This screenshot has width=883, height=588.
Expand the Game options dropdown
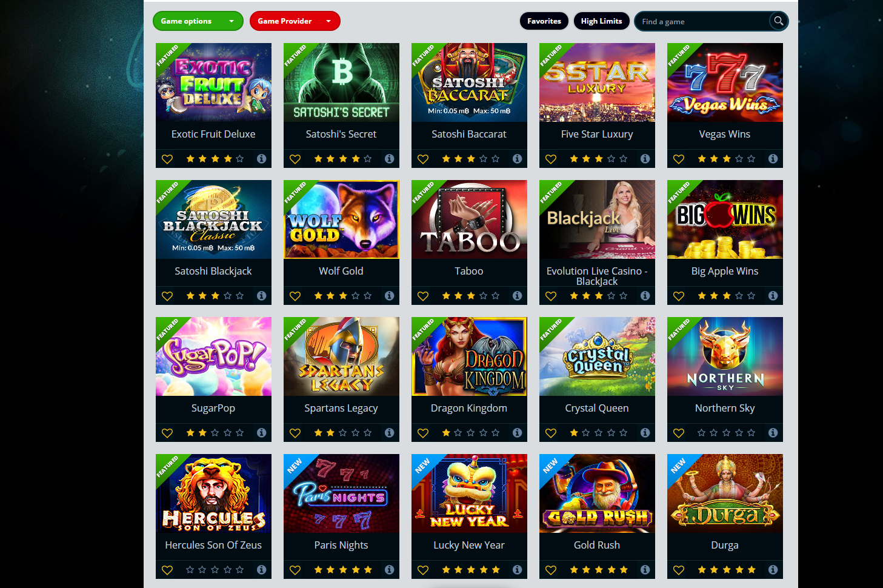(198, 21)
